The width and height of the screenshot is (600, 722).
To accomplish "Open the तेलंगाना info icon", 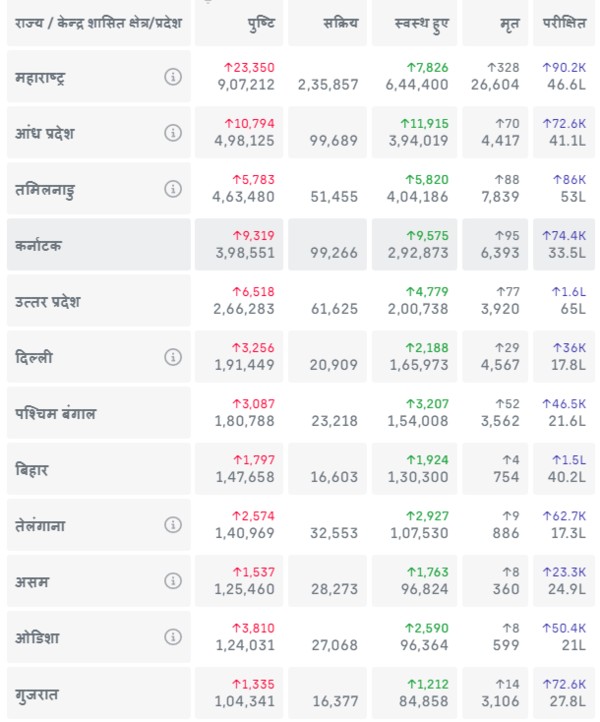I will (173, 525).
